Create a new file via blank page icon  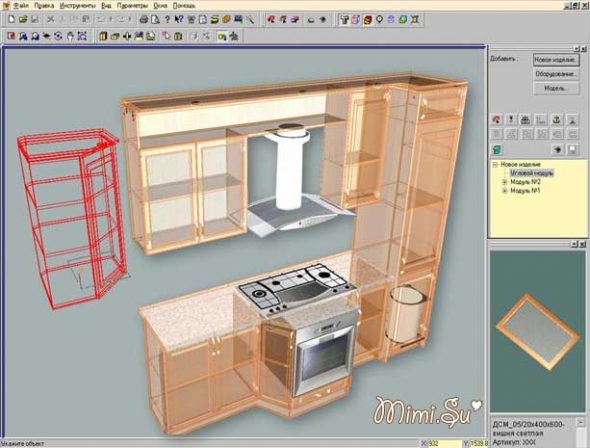coord(11,19)
